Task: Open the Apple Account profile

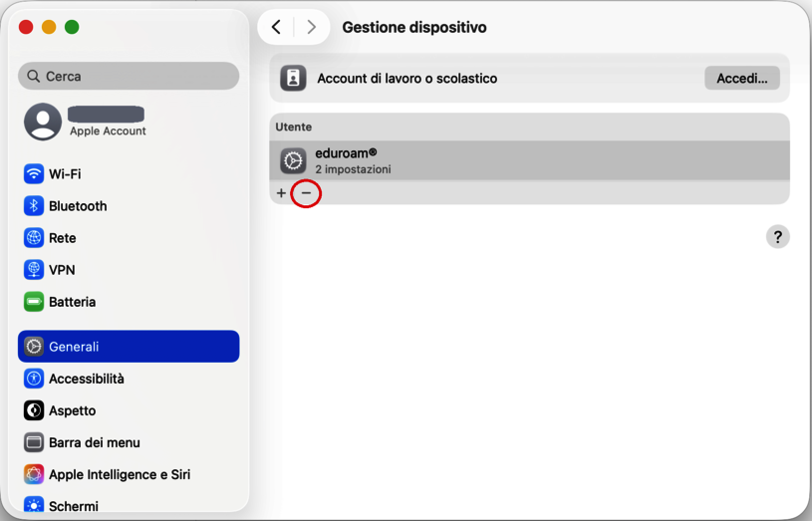Action: pyautogui.click(x=85, y=122)
